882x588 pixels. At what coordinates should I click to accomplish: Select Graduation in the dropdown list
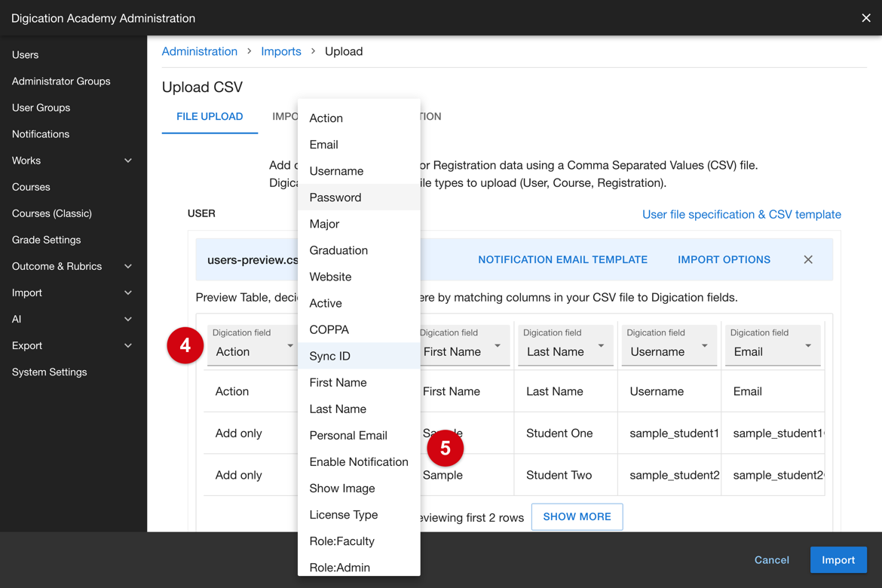(x=359, y=250)
